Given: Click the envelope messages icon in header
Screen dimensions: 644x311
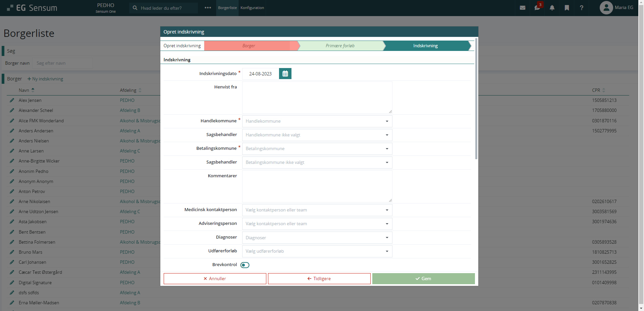Looking at the screenshot, I should pyautogui.click(x=523, y=8).
